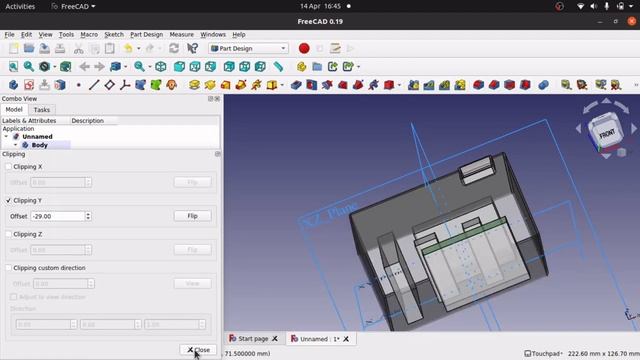
Task: Open the File menu
Action: 9,35
